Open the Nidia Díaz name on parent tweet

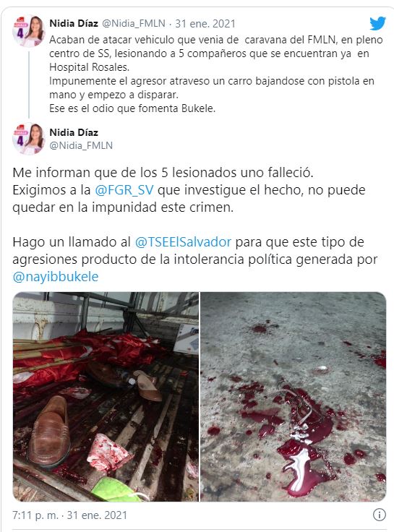[74, 23]
